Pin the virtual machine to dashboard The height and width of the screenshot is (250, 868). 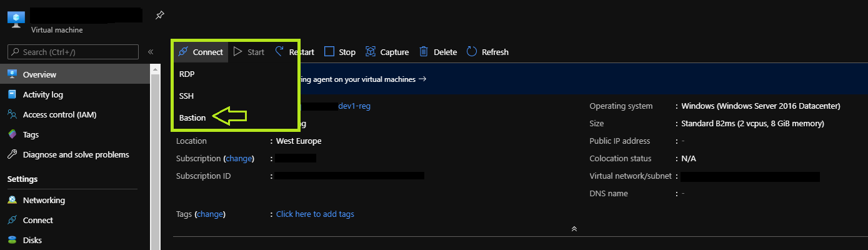pyautogui.click(x=160, y=15)
